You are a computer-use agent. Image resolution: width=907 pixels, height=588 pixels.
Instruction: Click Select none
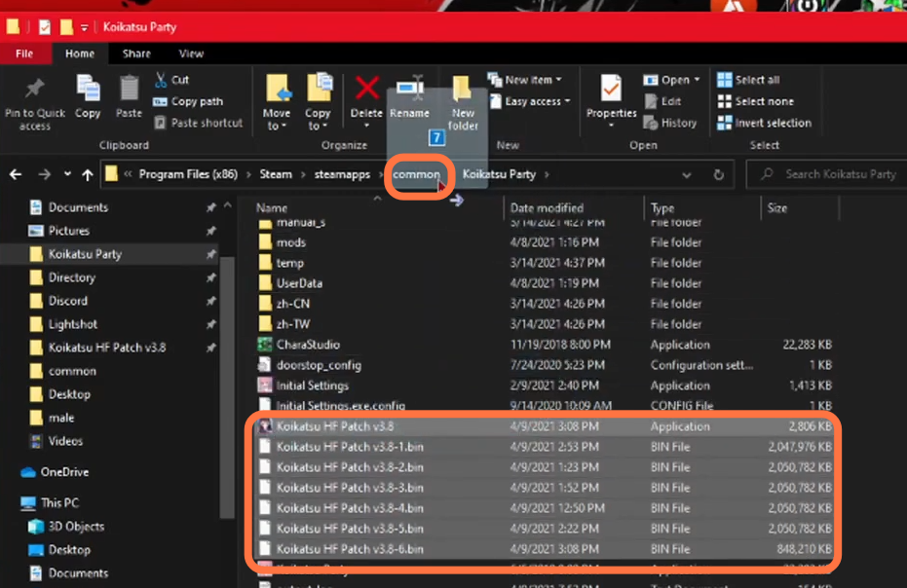click(755, 101)
